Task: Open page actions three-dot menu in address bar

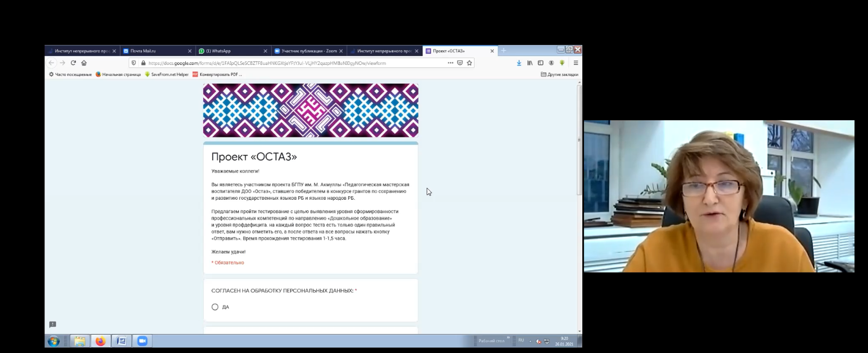Action: (x=450, y=63)
